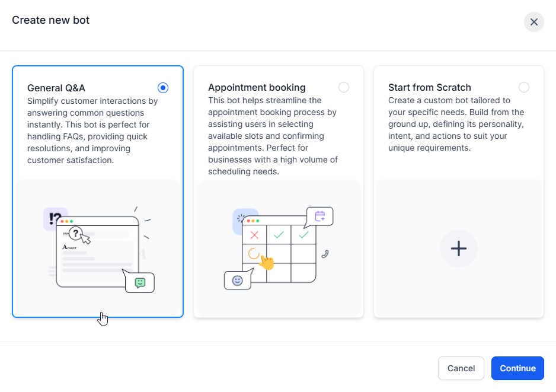Image resolution: width=556 pixels, height=392 pixels.
Task: Click the purple "!?" badge in Q&A illustration
Action: click(x=55, y=218)
